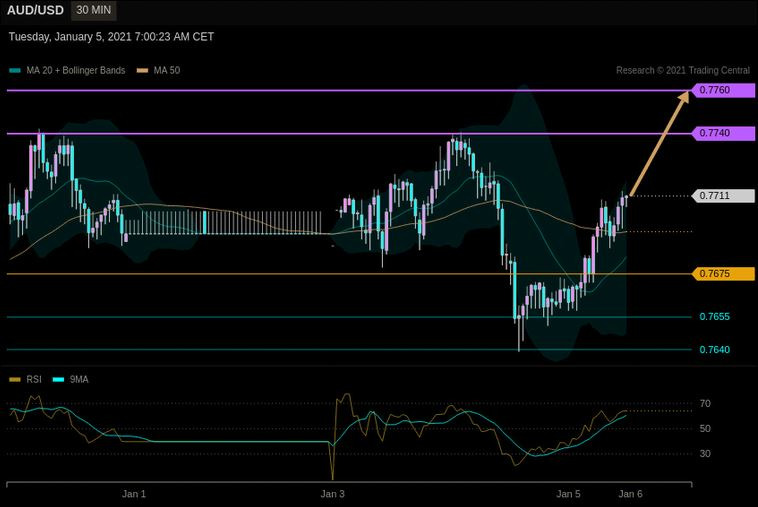Click the Jan 1 date axis label
Screen dimensions: 758x507
pyautogui.click(x=134, y=494)
